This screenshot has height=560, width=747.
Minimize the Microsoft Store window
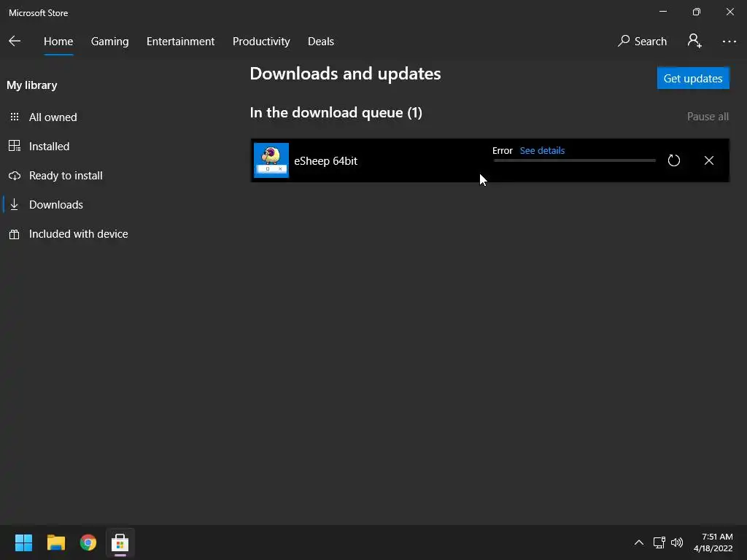point(662,12)
